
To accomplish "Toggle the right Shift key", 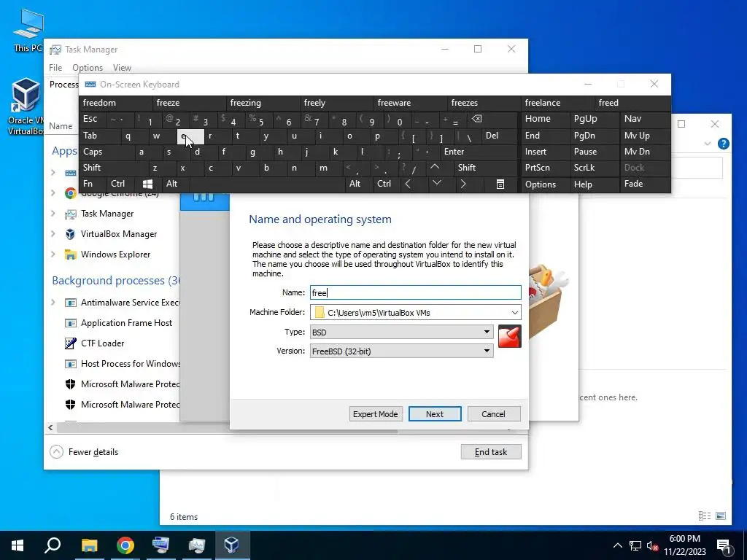I will pos(486,168).
